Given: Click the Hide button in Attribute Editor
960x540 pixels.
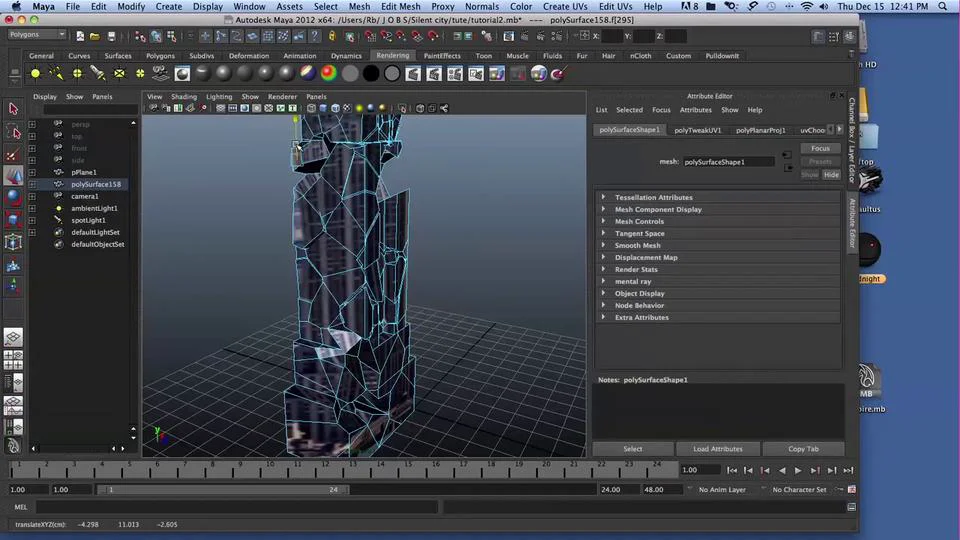Looking at the screenshot, I should coord(831,174).
